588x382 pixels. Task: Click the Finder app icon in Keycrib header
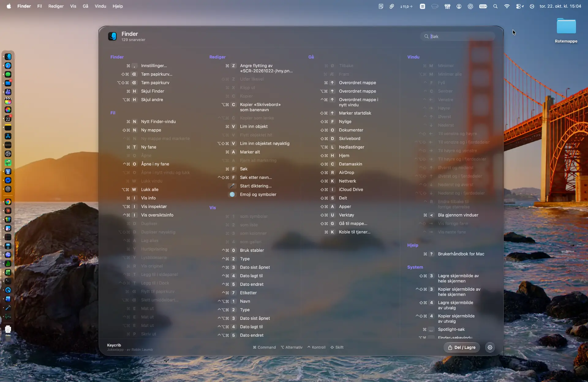pyautogui.click(x=112, y=36)
